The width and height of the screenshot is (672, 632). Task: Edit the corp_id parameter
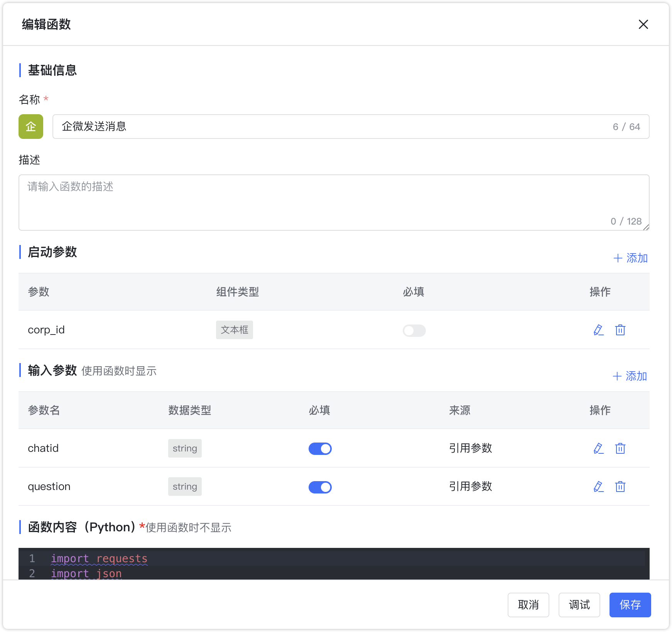point(598,330)
